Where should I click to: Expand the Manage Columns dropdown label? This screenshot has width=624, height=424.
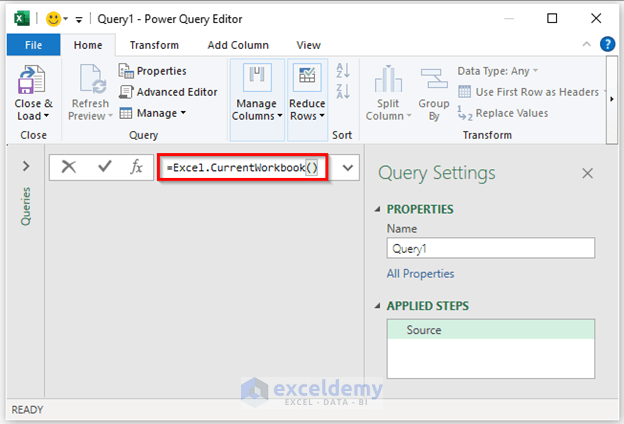click(x=257, y=110)
